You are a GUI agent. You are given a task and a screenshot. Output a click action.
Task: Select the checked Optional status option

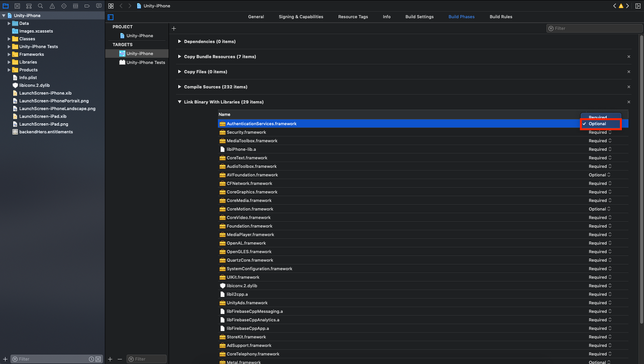[601, 124]
